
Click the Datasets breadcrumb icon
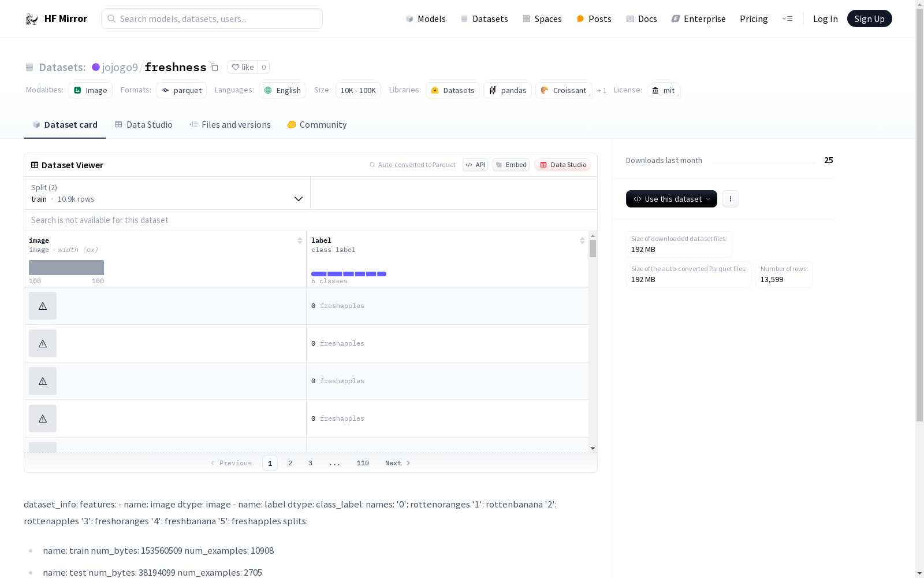(x=29, y=67)
